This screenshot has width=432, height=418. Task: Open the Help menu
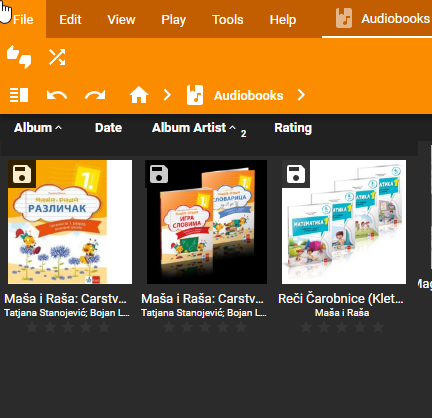point(283,19)
